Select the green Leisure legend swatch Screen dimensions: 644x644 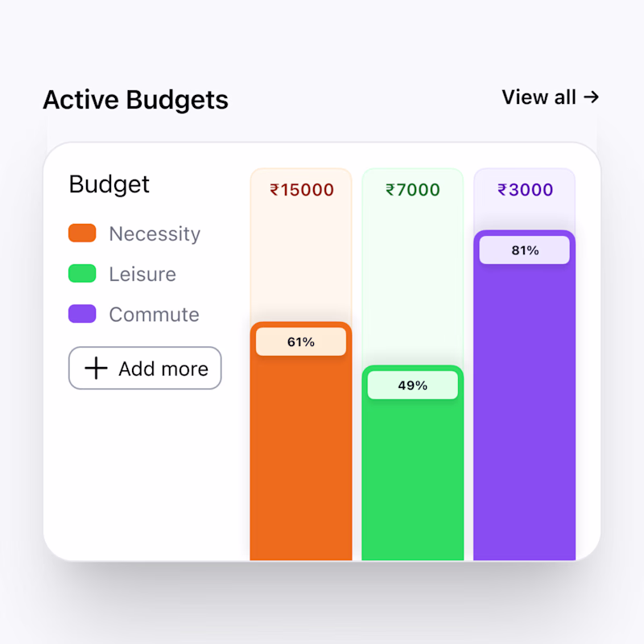pyautogui.click(x=82, y=274)
